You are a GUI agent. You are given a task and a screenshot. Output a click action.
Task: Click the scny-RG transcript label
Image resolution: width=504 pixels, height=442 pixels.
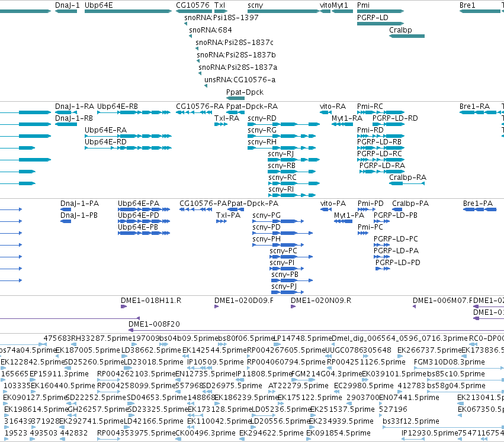point(262,130)
